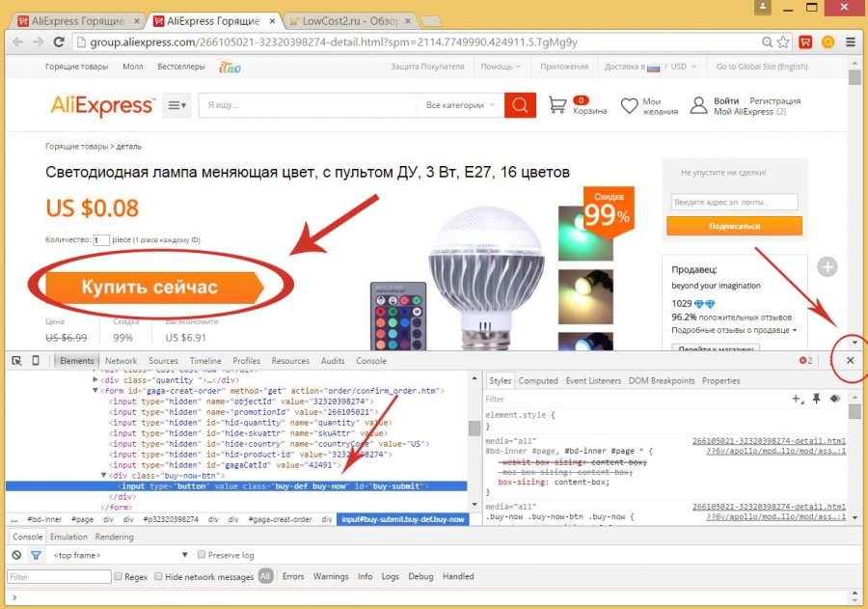Click the Elements panel scrollbar thumb
This screenshot has height=609, width=868.
tap(475, 429)
